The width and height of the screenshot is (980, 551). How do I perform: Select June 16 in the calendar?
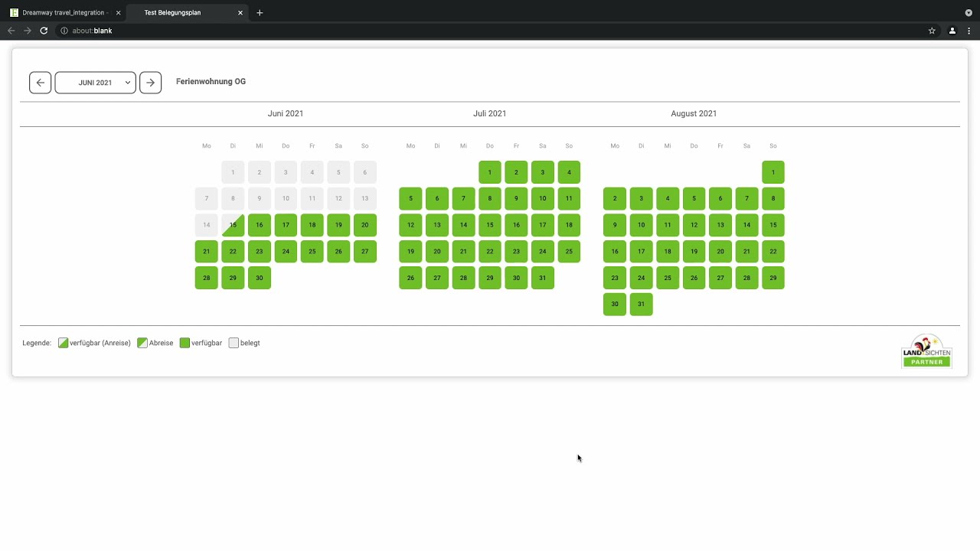click(x=260, y=225)
